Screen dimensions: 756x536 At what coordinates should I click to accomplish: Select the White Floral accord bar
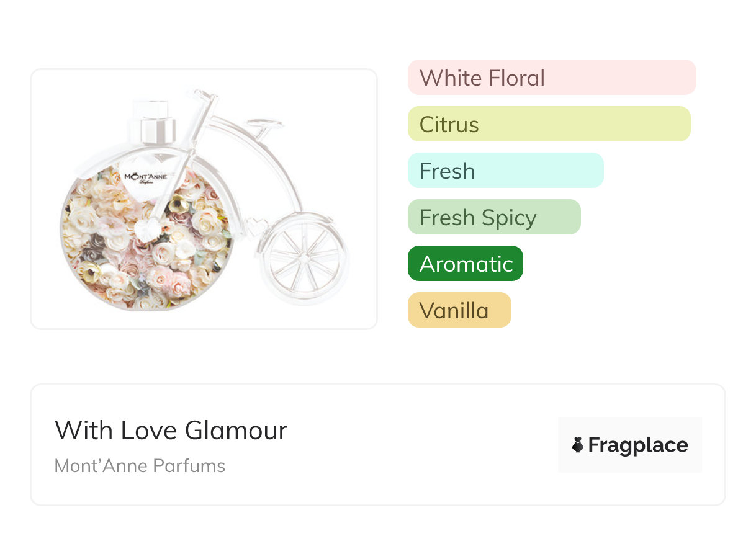point(551,78)
